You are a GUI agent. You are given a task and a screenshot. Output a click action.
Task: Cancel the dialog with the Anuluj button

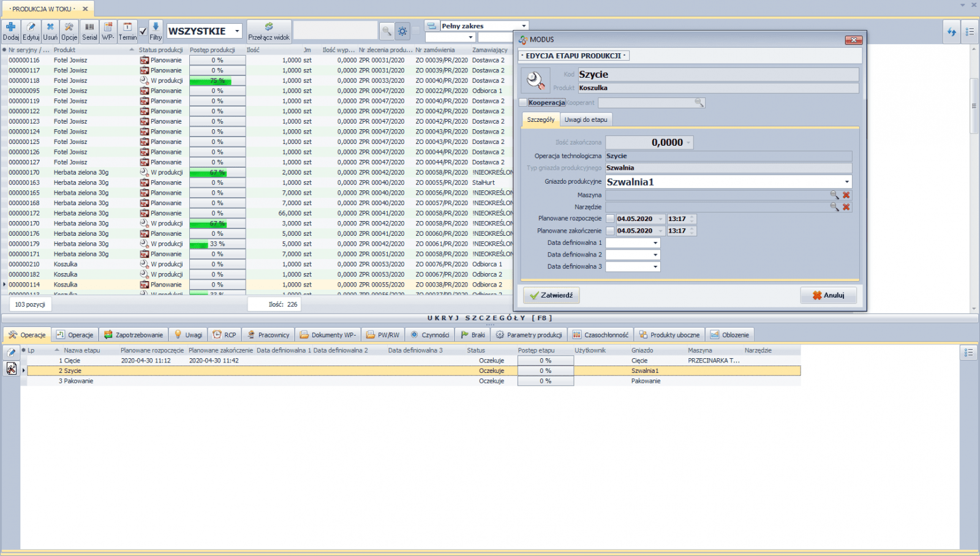pos(828,295)
